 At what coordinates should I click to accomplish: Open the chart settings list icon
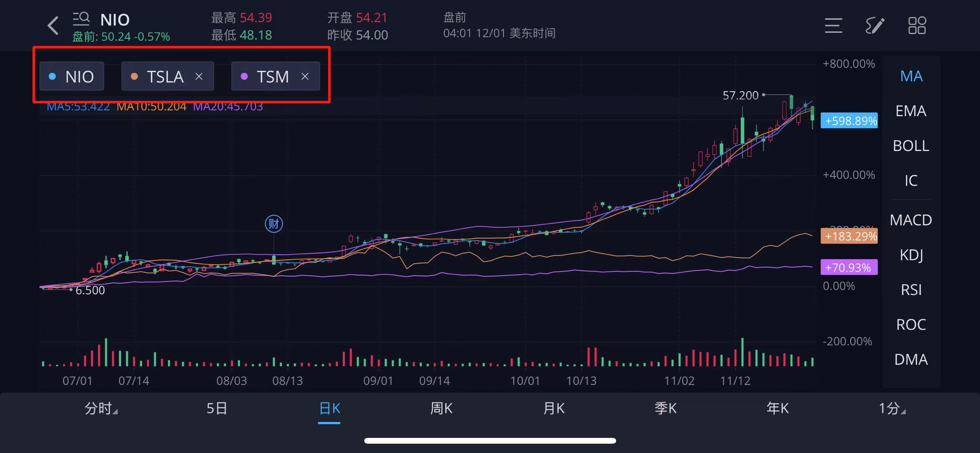[x=833, y=25]
